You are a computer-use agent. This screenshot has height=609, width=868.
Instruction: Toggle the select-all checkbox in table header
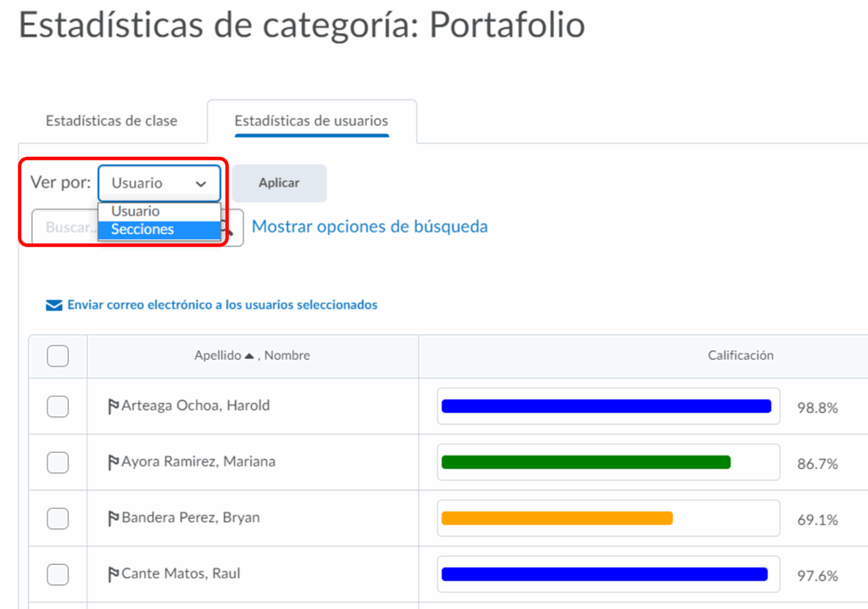tap(58, 355)
